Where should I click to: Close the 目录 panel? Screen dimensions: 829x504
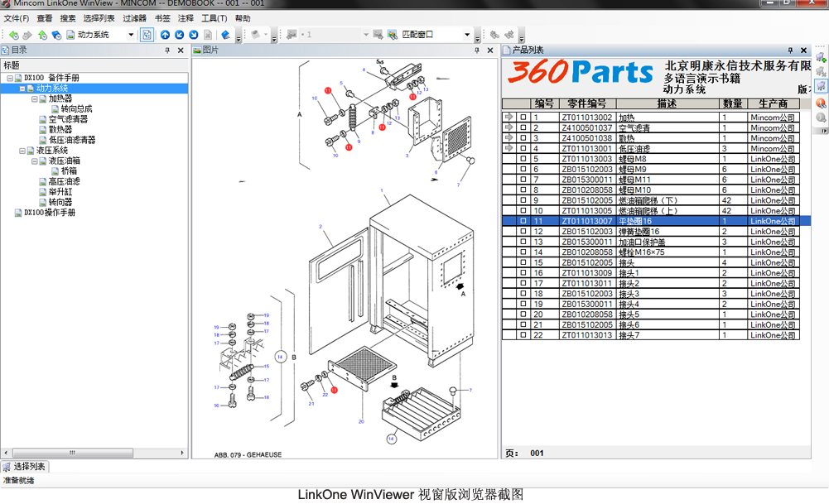click(x=181, y=50)
